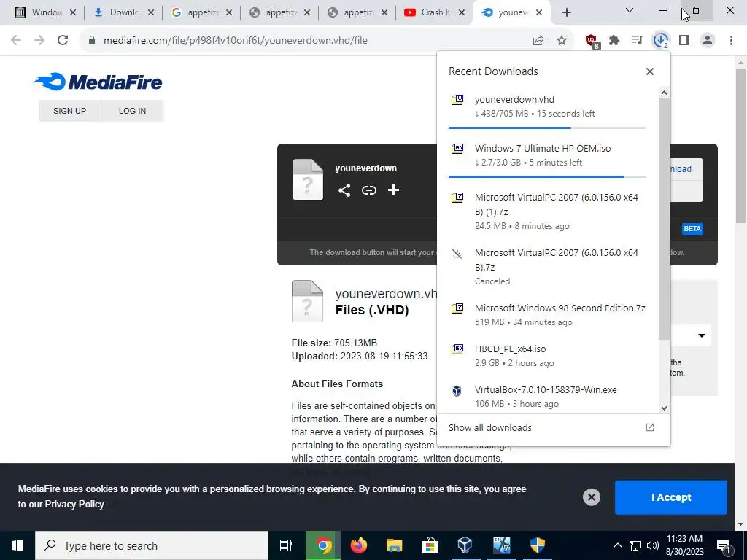Select the canceled Microsoft VirtualPC 2007 download
Viewport: 747px width, 560px height.
click(547, 267)
